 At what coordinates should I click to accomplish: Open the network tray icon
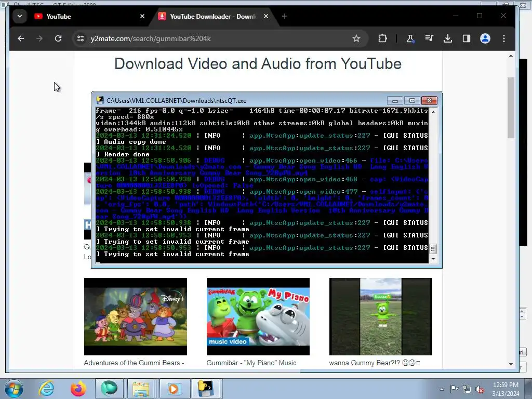(x=467, y=389)
